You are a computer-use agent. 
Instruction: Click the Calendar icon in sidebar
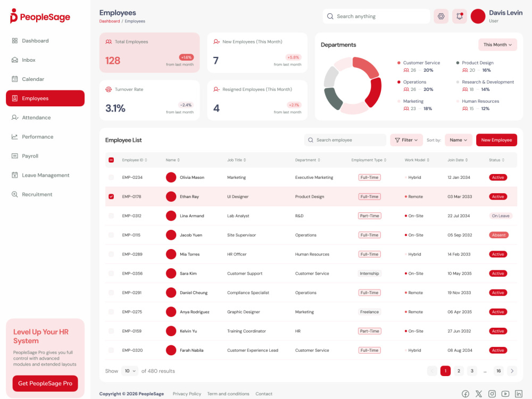coord(14,79)
